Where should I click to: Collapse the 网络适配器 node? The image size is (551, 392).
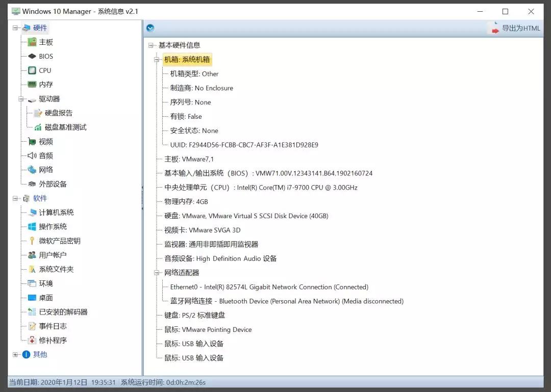coord(157,273)
